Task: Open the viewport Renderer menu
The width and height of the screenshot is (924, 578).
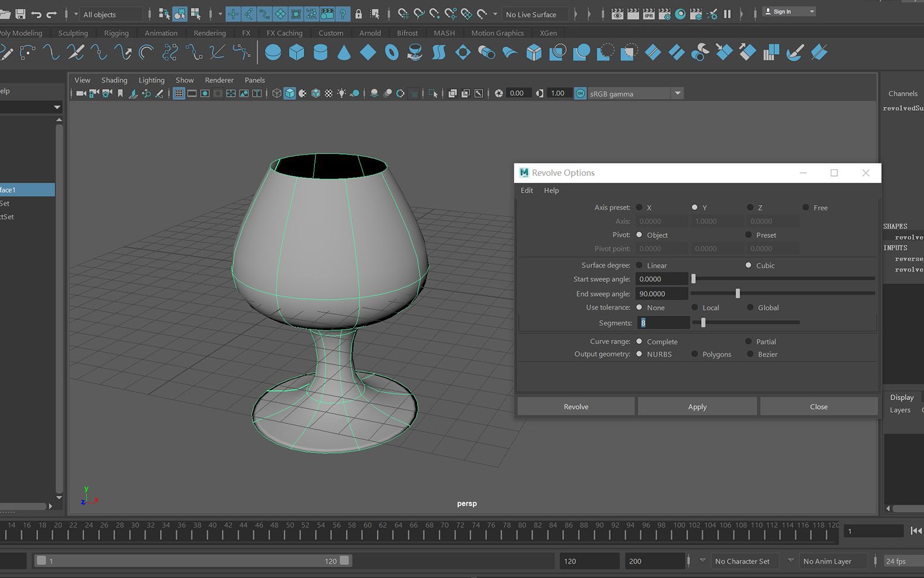Action: (x=219, y=80)
